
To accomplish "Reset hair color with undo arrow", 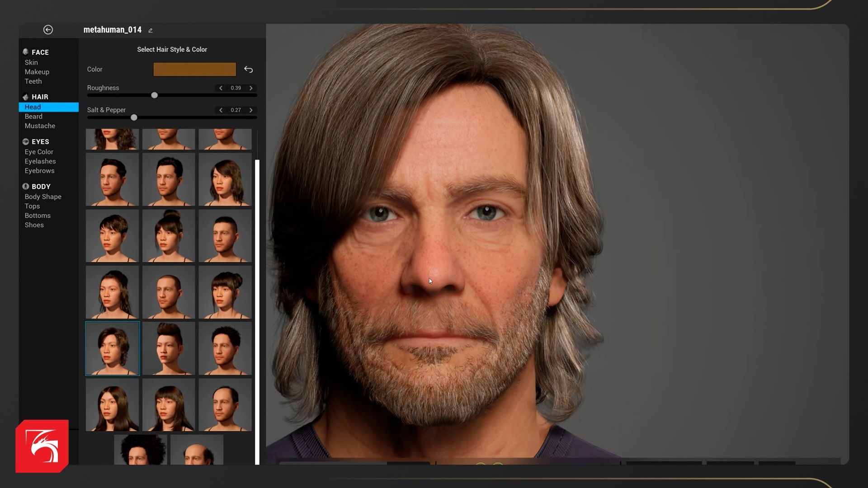I will (x=248, y=70).
